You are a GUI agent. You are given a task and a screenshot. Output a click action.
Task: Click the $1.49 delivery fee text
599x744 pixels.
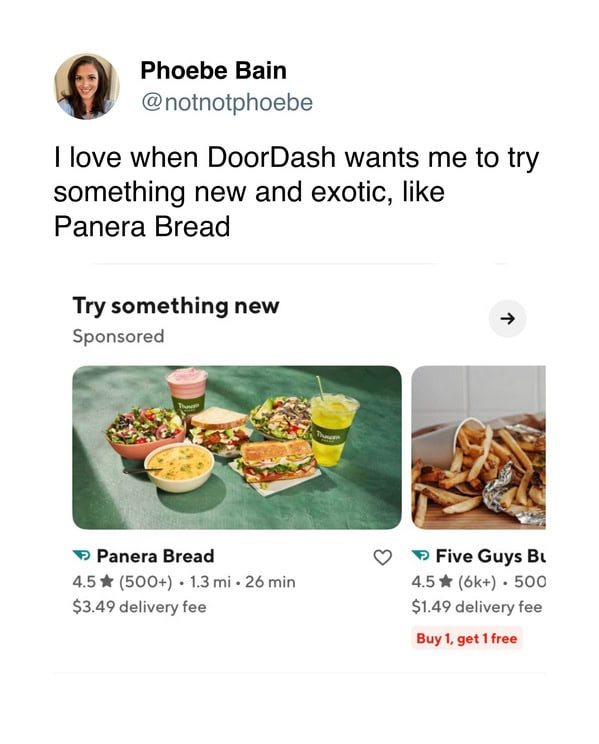[477, 606]
